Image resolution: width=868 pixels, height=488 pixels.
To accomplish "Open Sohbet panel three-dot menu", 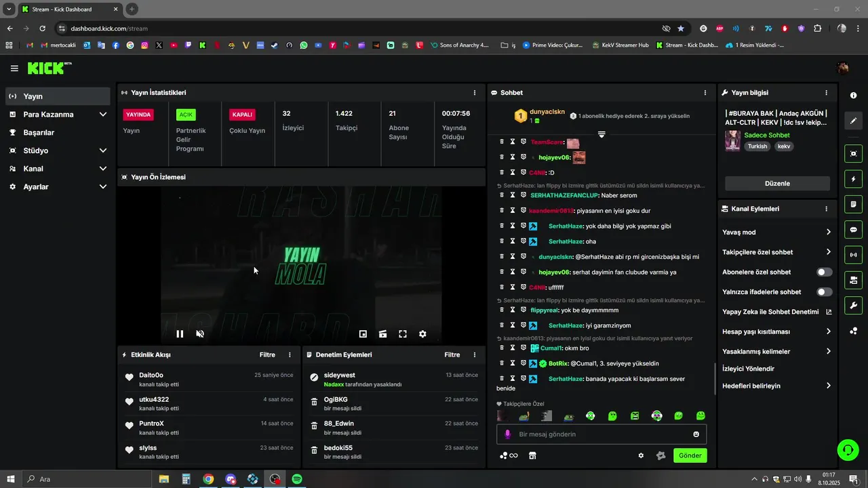I will tap(705, 93).
